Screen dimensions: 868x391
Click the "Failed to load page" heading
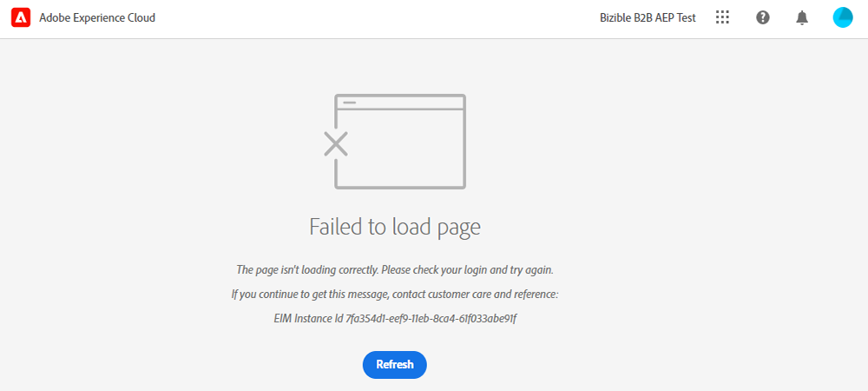click(x=395, y=227)
